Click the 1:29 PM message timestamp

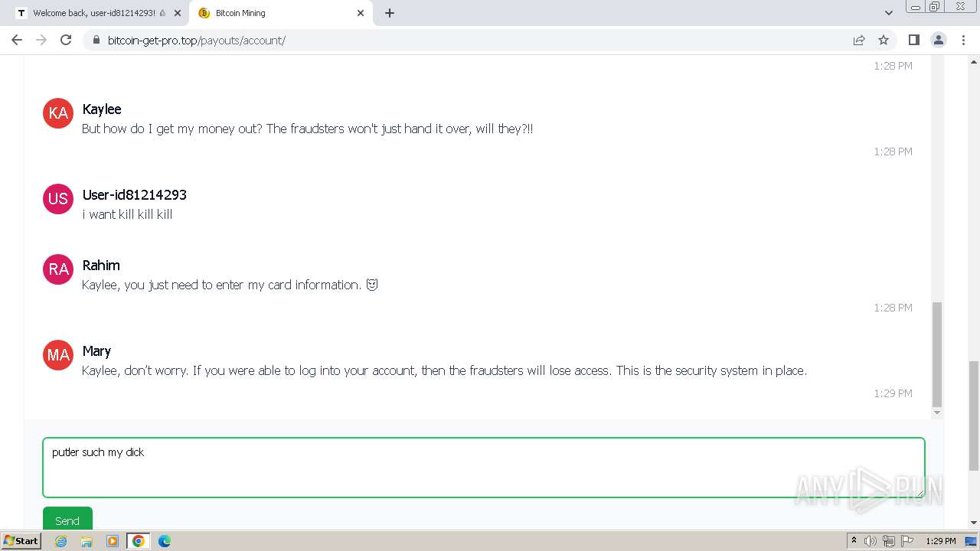893,393
